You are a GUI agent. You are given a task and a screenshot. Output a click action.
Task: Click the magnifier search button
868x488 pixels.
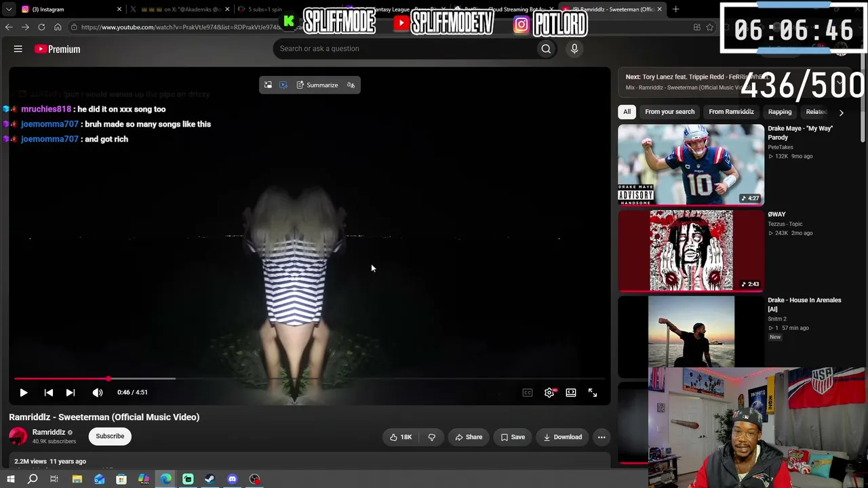click(x=546, y=49)
